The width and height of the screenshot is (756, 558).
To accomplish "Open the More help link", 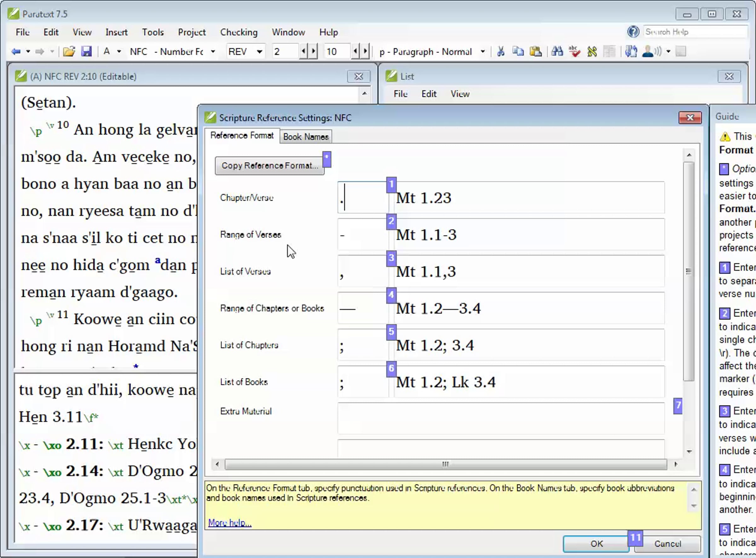I will coord(230,523).
